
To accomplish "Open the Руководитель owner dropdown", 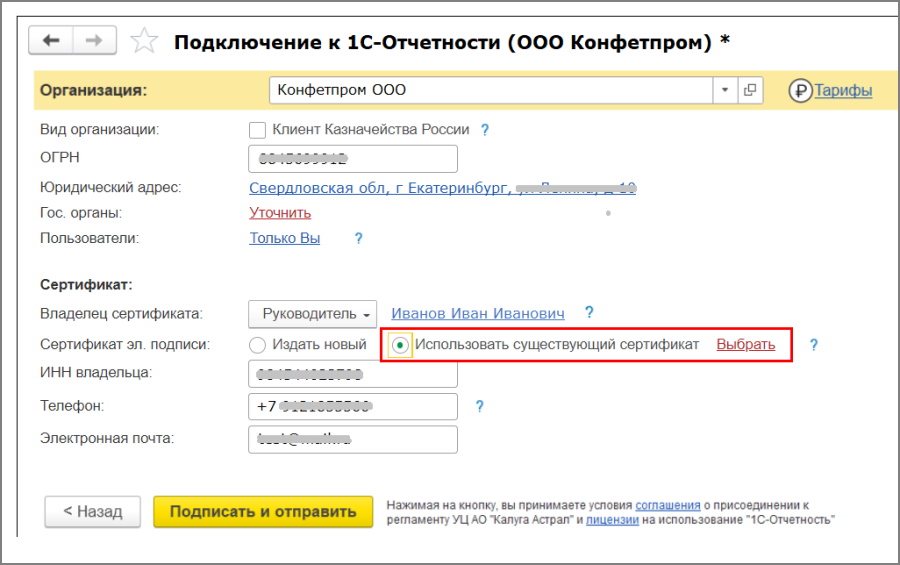I will pyautogui.click(x=313, y=314).
